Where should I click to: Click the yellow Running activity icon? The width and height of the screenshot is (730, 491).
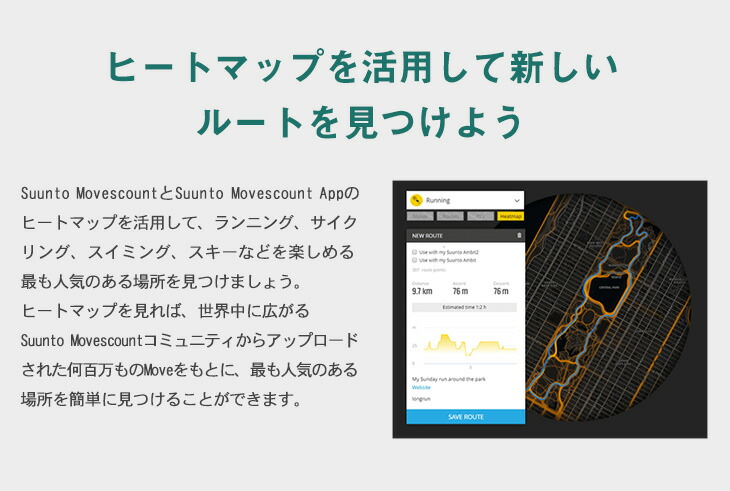point(415,200)
